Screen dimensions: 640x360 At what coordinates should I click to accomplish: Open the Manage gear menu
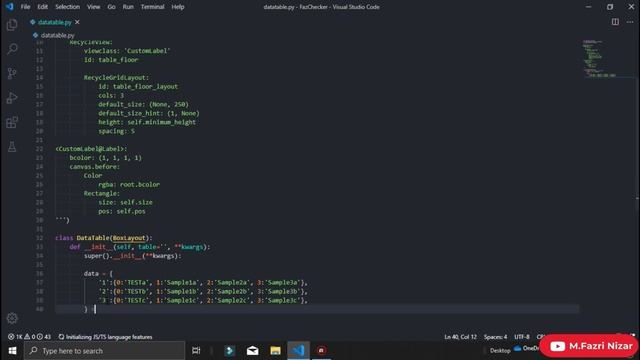[12, 318]
